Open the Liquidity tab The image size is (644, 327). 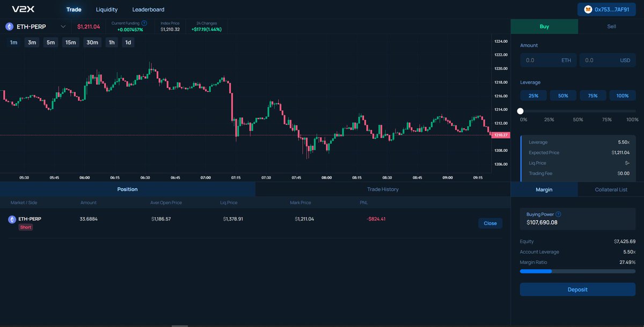pos(107,10)
